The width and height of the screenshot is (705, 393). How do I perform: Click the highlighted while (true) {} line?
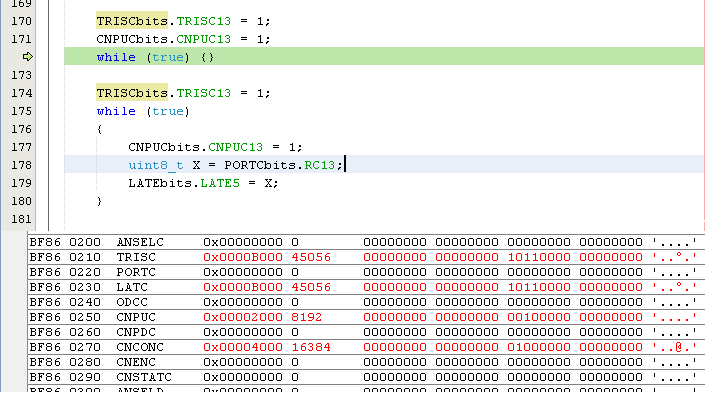(384, 57)
